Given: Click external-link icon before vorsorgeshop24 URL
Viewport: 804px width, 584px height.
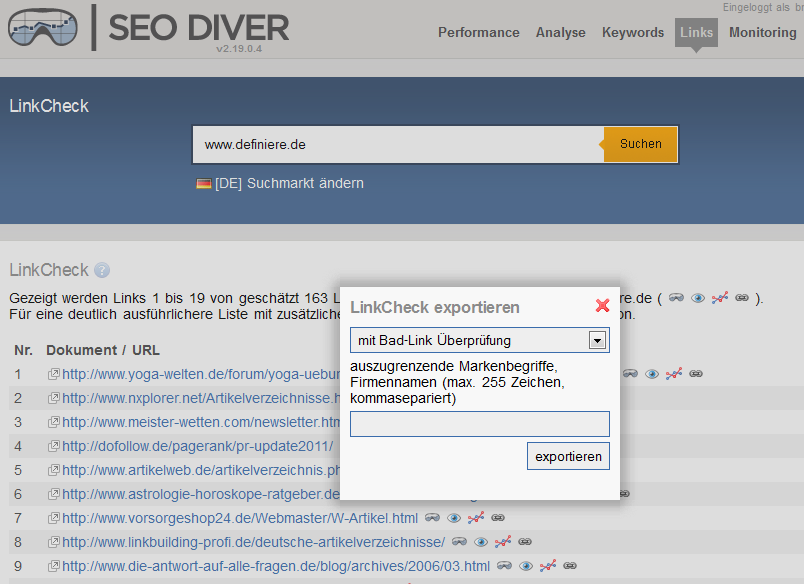Looking at the screenshot, I should 54,518.
